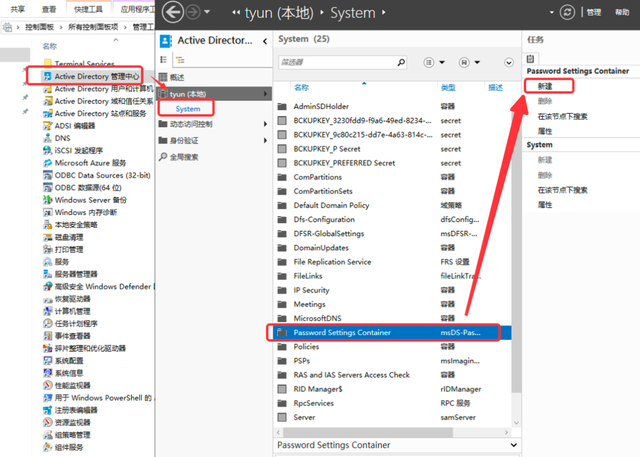Select the AdminSDHolder folder icon

282,106
